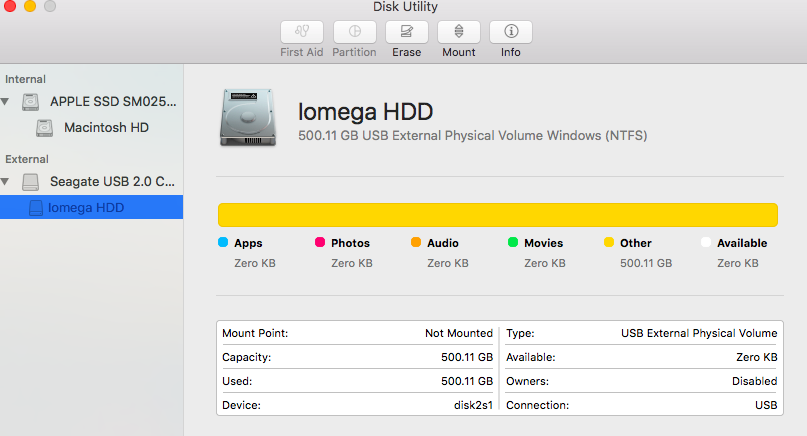Click the Disk Utility window title
This screenshot has height=436, width=807.
[x=405, y=7]
